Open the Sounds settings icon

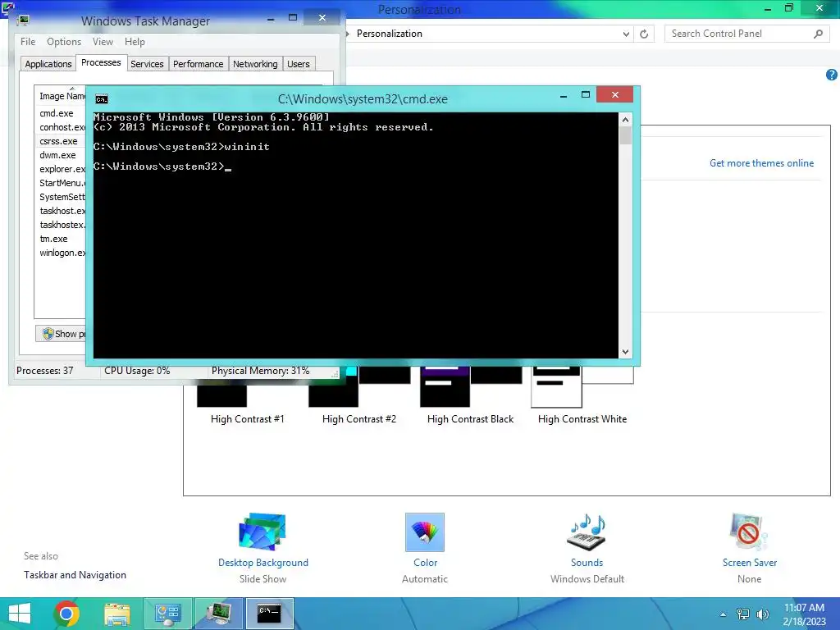click(587, 532)
